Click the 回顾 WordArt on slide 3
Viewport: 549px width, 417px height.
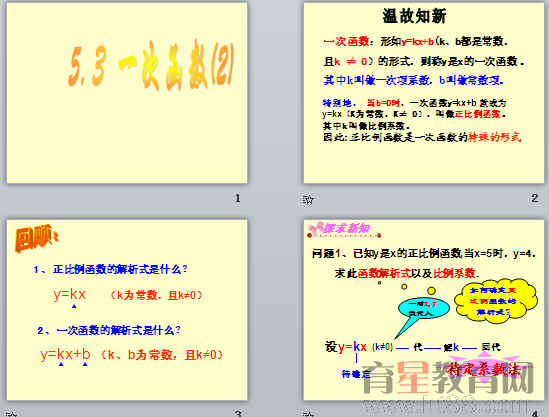[36, 238]
